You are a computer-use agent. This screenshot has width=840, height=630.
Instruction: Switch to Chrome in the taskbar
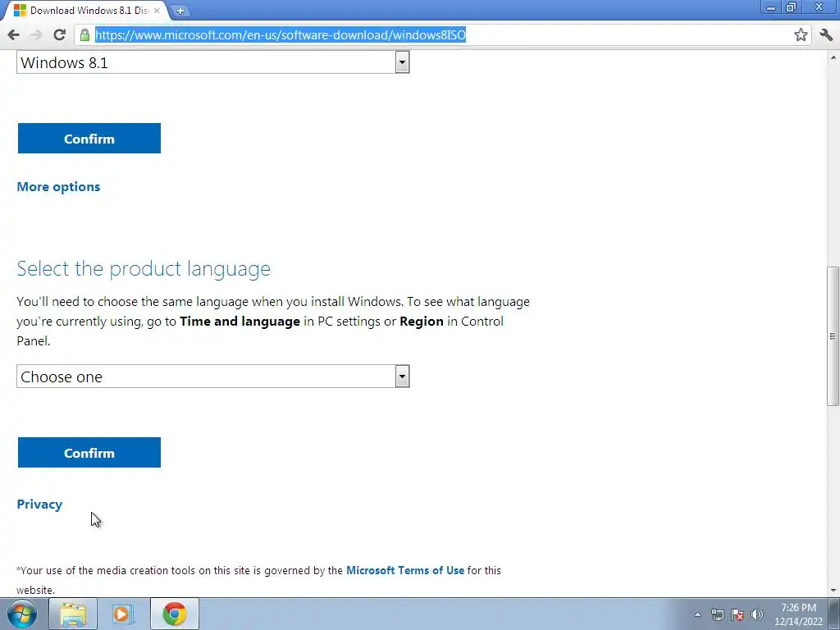click(175, 614)
